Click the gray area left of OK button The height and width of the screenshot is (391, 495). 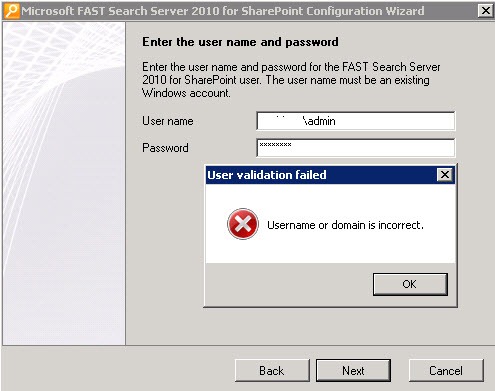click(x=289, y=284)
